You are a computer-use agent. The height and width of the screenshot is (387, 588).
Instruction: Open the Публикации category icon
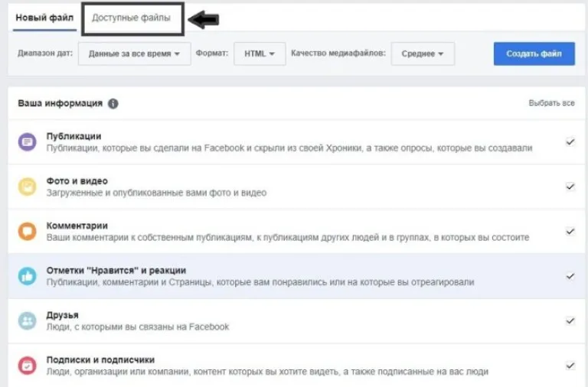28,142
